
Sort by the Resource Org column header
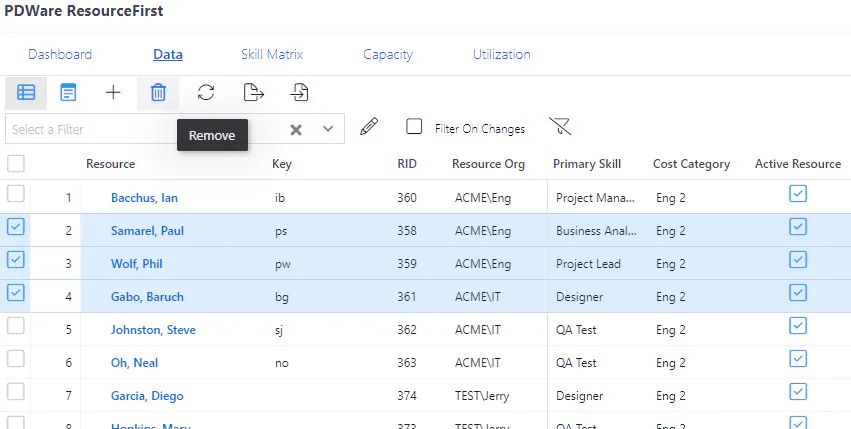tap(488, 164)
